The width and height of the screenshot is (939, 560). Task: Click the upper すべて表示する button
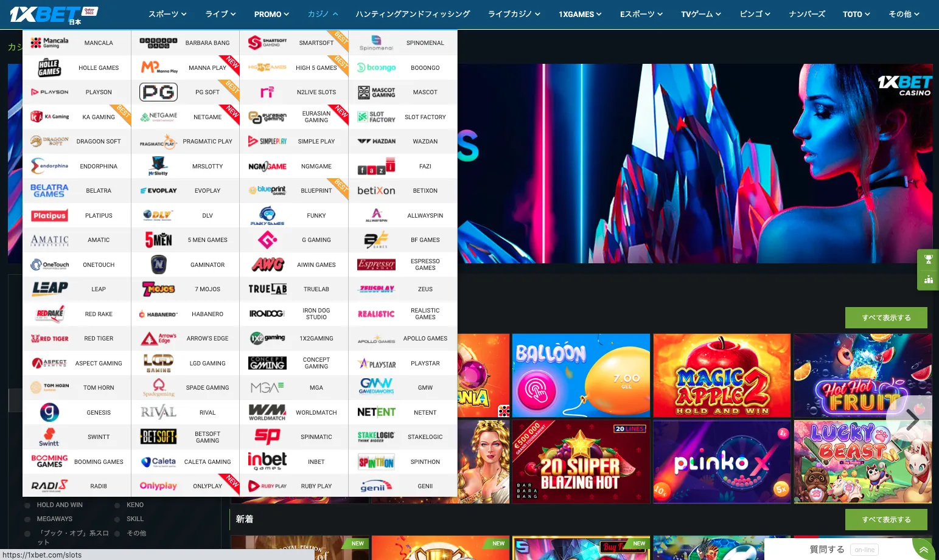pyautogui.click(x=886, y=318)
